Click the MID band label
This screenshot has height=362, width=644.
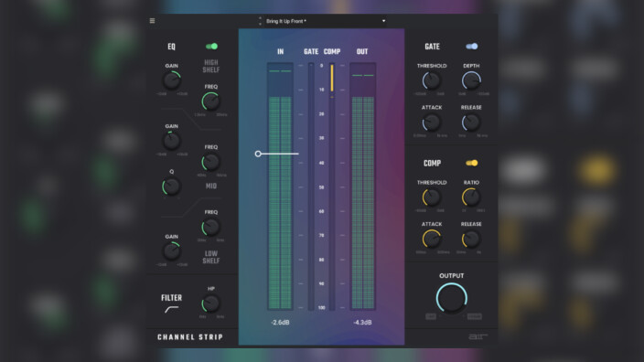[x=211, y=186]
